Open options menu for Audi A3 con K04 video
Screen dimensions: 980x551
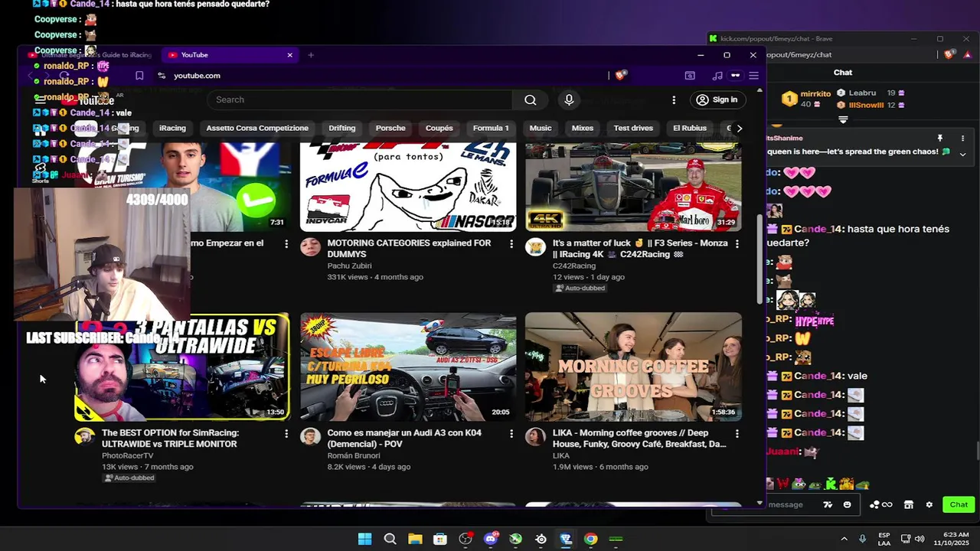pyautogui.click(x=511, y=433)
